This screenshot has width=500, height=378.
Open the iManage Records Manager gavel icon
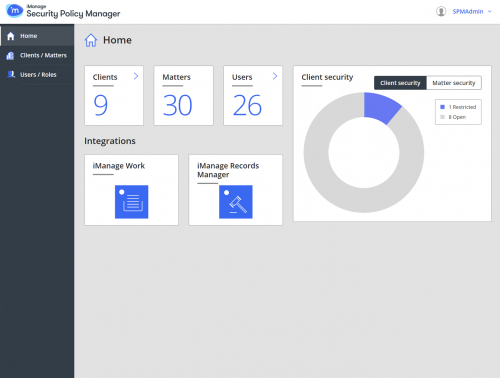(x=236, y=202)
